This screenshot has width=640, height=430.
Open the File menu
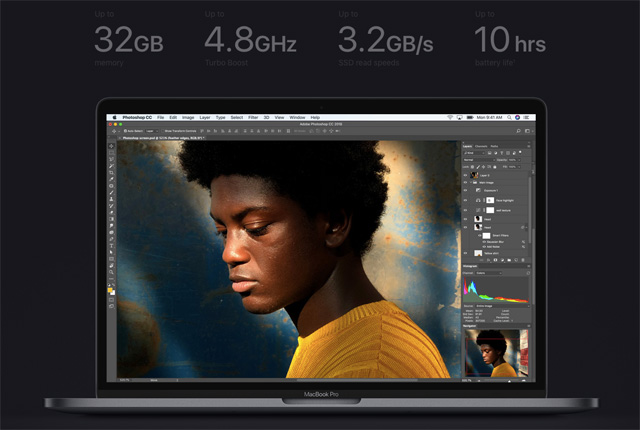tap(160, 117)
